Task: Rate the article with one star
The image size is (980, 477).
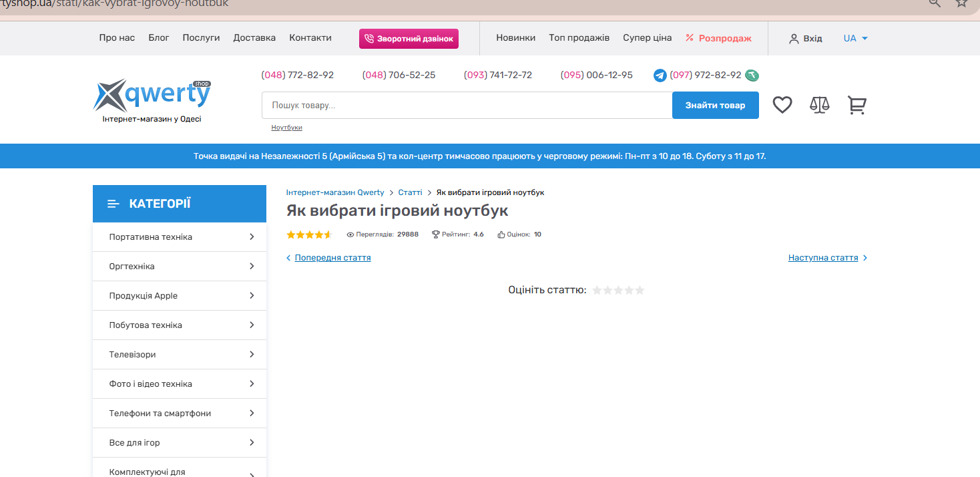Action: [597, 291]
